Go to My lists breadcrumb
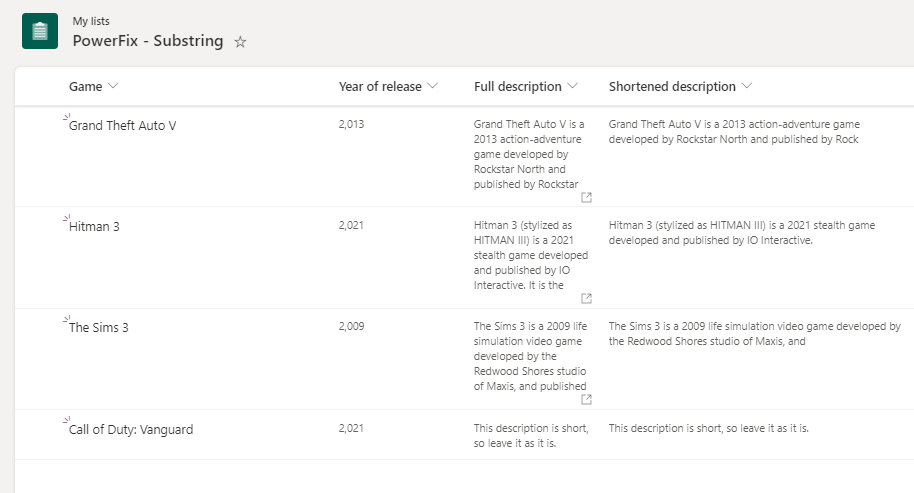Image resolution: width=914 pixels, height=493 pixels. coord(91,21)
